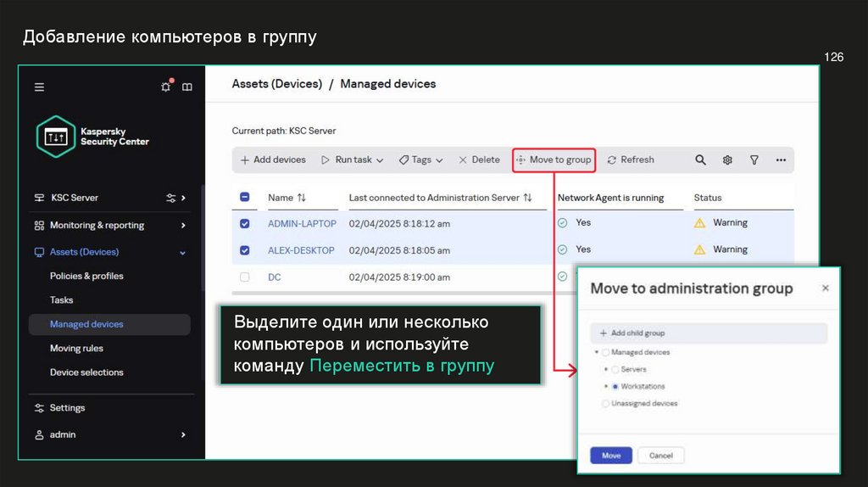Close Move to administration group dialog
868x487 pixels.
(826, 288)
